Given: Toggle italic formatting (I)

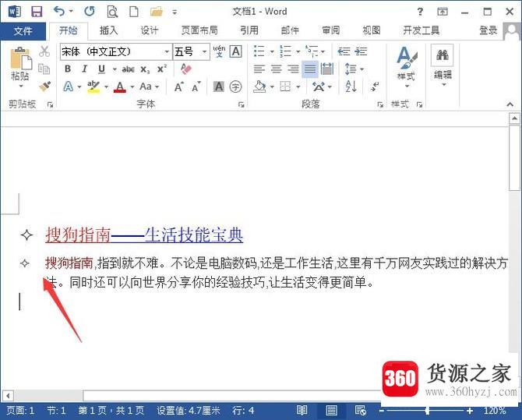Looking at the screenshot, I should pyautogui.click(x=85, y=69).
